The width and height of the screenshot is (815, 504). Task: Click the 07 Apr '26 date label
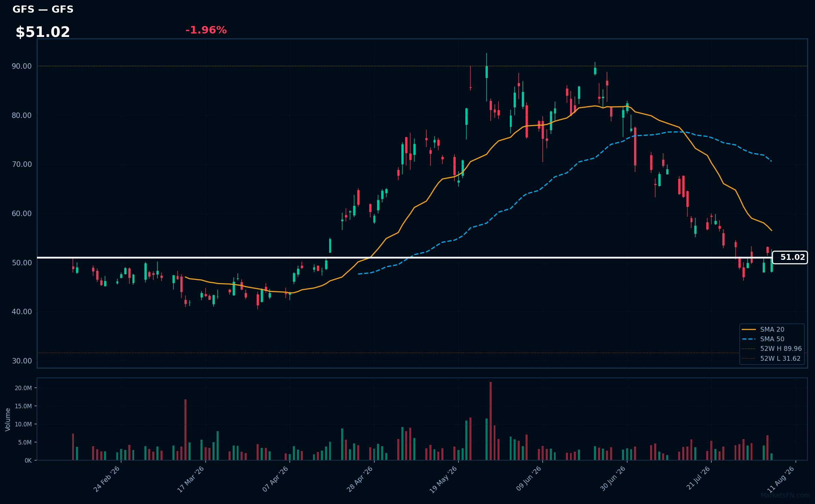point(275,479)
